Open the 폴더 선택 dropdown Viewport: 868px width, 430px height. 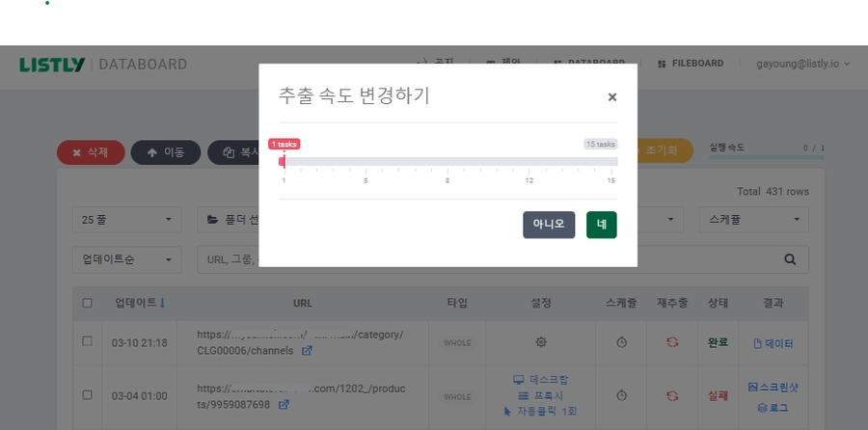[x=228, y=220]
